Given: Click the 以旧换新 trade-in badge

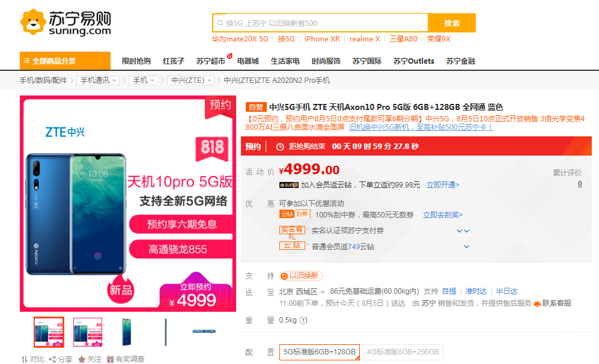Looking at the screenshot, I should tap(301, 276).
